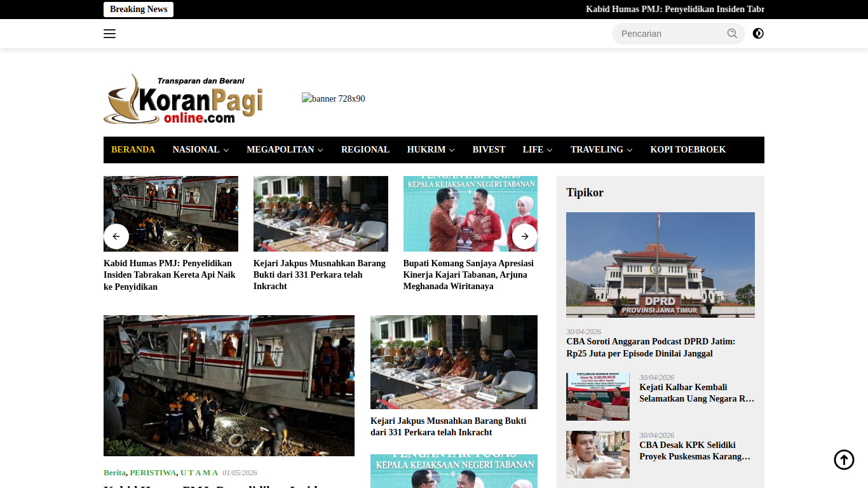Click the 01/05/2026 date text
868x488 pixels.
(240, 473)
